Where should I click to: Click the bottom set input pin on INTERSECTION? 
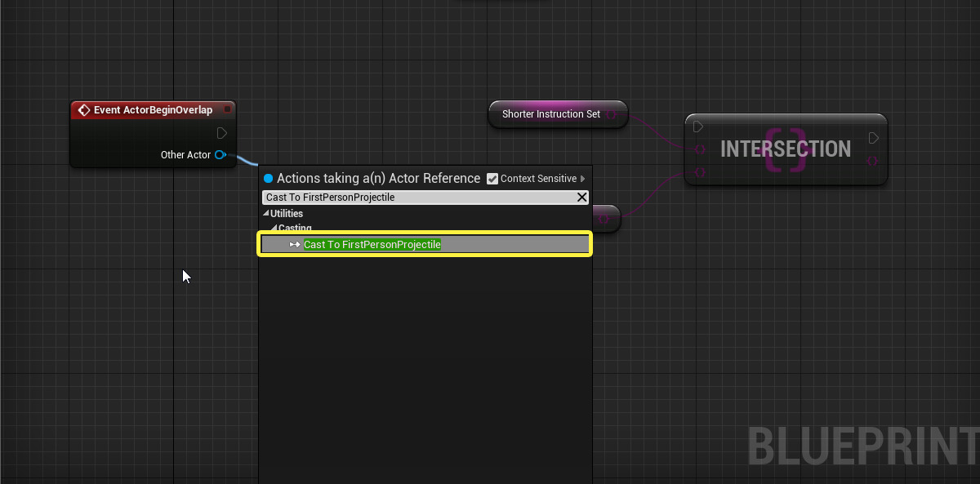point(701,172)
